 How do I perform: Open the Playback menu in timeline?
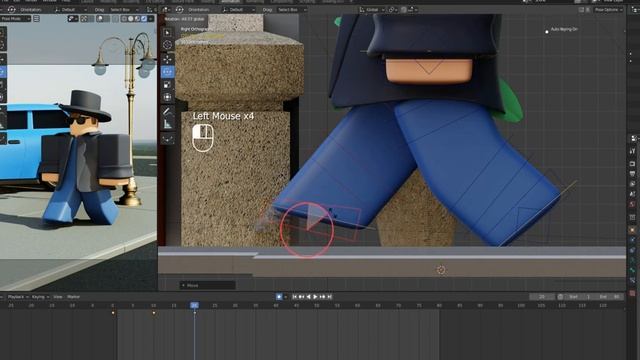pos(18,297)
